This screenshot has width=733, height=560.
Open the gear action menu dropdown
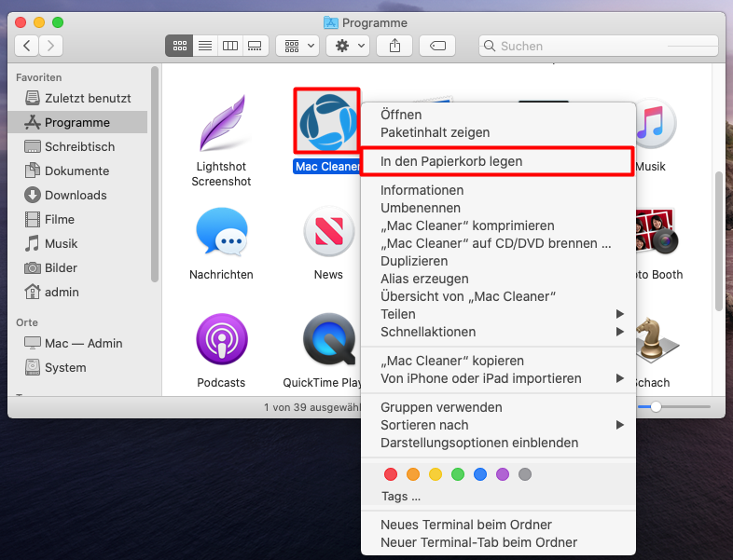(x=348, y=46)
